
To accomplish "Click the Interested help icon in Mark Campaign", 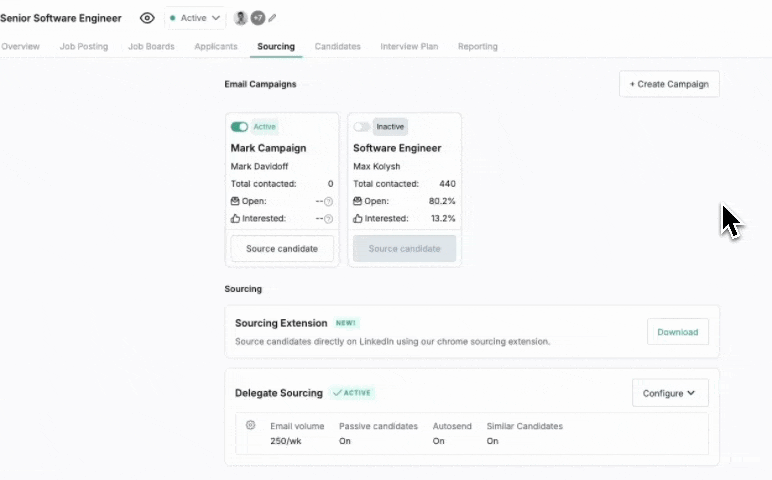I will coord(328,218).
